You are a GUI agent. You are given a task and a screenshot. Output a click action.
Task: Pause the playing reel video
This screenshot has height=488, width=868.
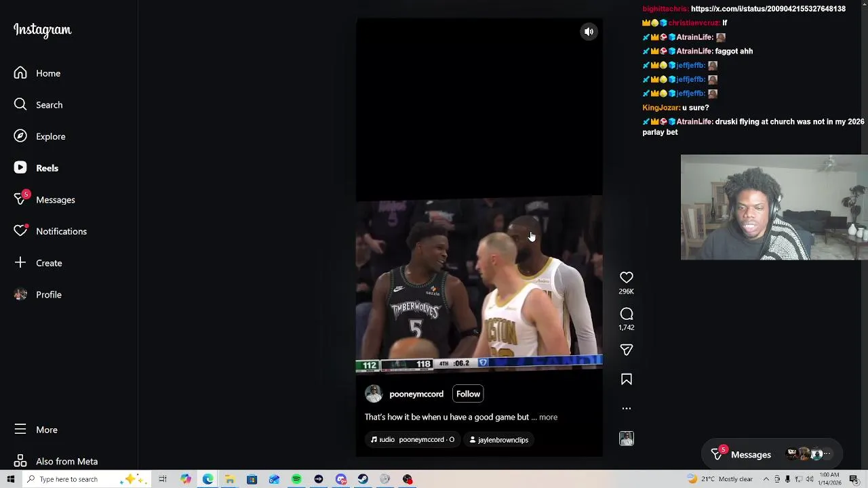(x=479, y=237)
